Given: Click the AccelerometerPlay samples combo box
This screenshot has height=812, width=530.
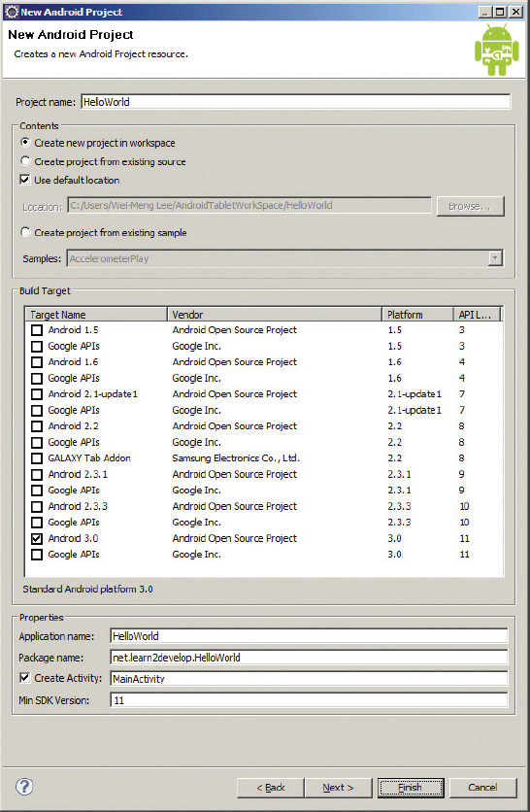Looking at the screenshot, I should (x=284, y=258).
